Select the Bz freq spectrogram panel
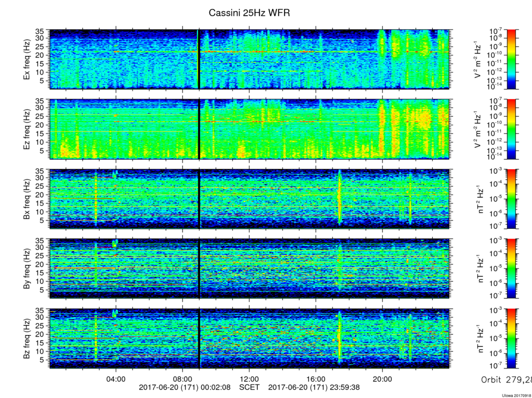The image size is (532, 398). [249, 338]
